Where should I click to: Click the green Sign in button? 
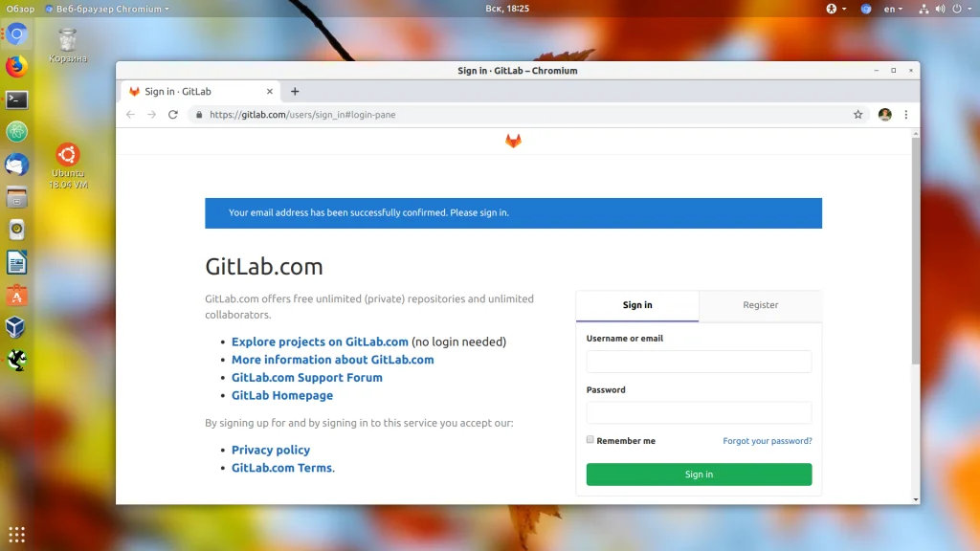coord(699,474)
